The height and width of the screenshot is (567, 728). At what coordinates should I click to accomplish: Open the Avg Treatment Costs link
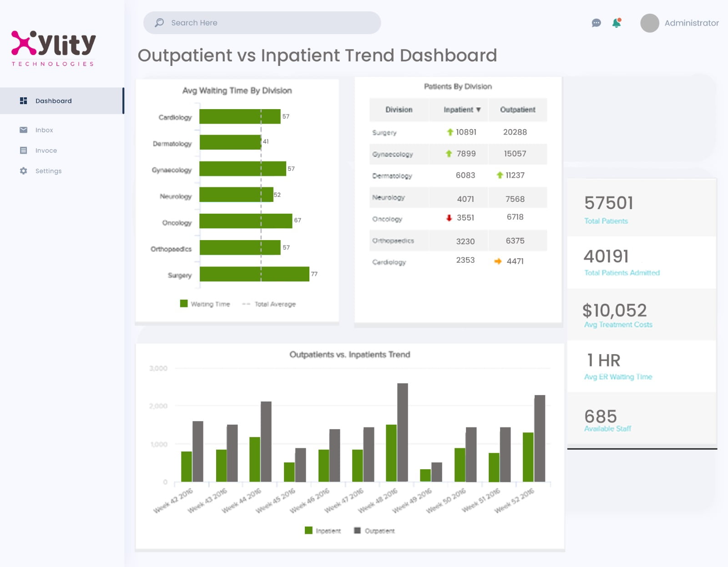[x=618, y=325]
